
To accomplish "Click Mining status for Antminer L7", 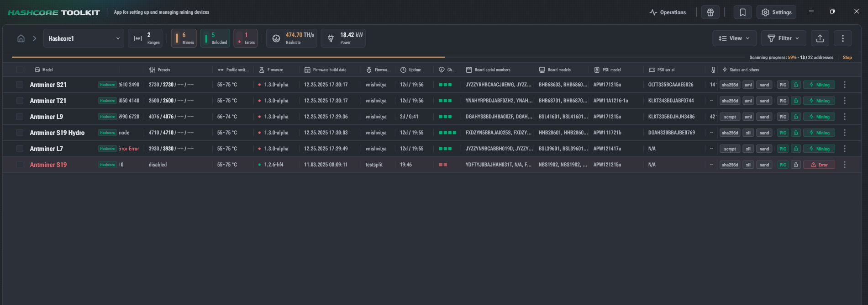I will pos(819,149).
